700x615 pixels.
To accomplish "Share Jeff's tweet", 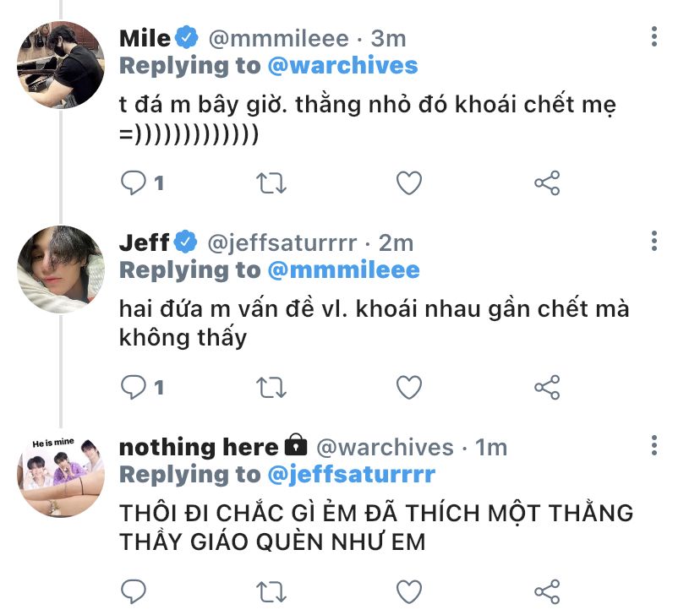I will click(547, 387).
